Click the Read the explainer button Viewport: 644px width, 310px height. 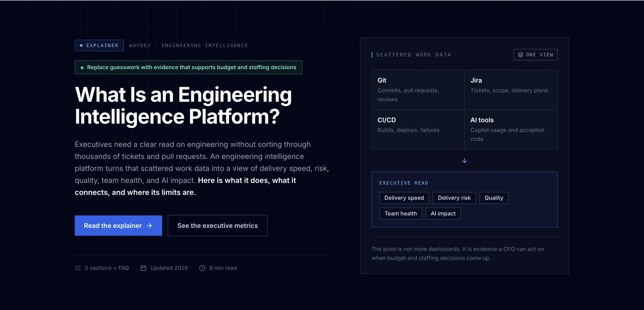[x=118, y=225]
